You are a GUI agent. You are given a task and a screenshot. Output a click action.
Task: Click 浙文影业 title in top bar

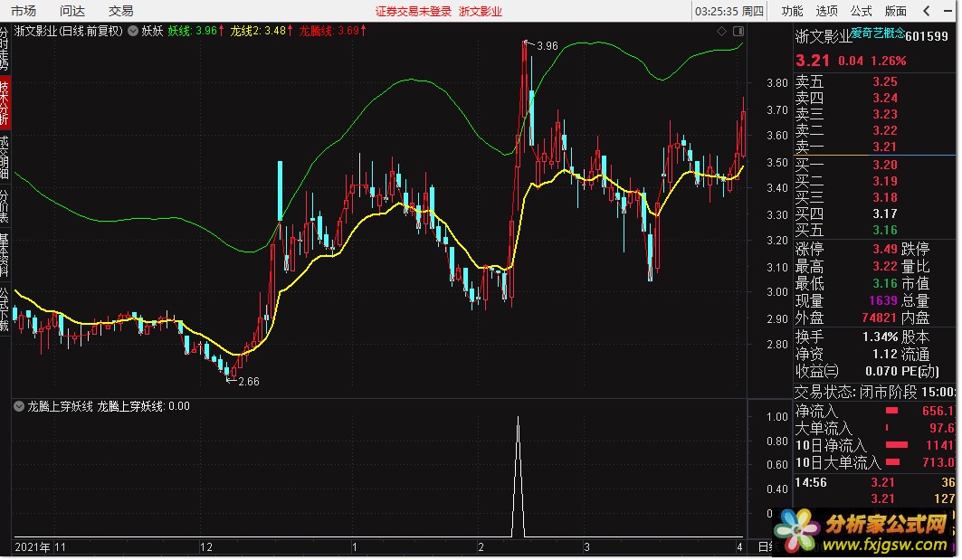[x=481, y=11]
